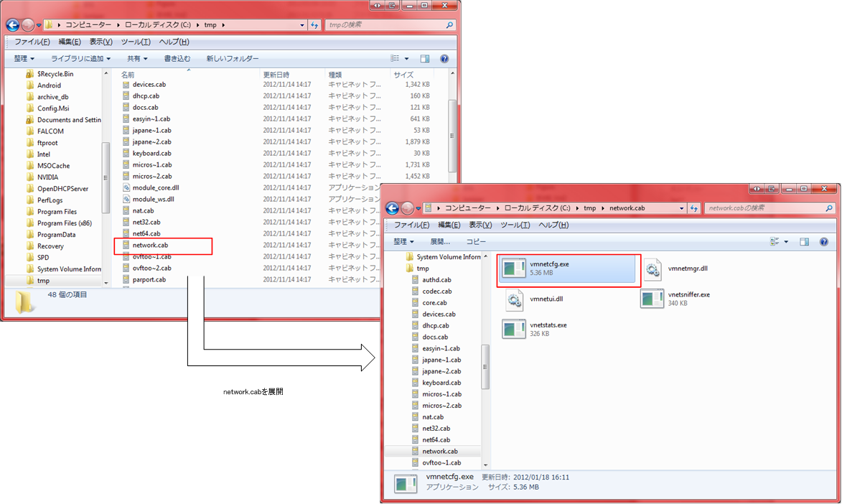Click the help icon in tmp window toolbar
Viewport: 842px width, 504px height.
point(444,59)
